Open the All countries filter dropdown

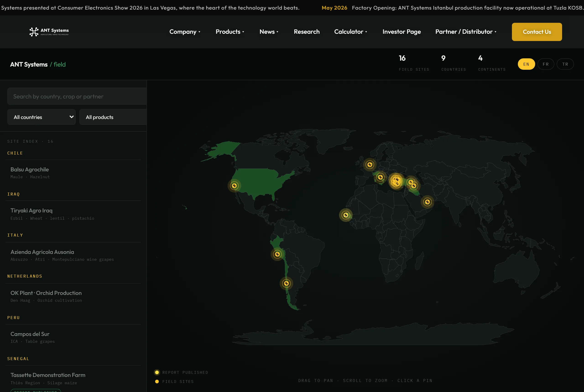[42, 117]
